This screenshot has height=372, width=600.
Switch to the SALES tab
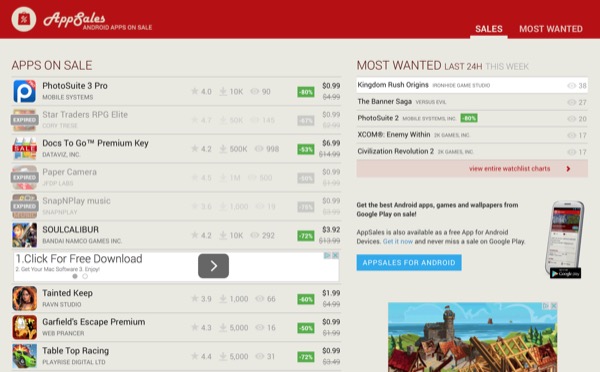coord(489,29)
